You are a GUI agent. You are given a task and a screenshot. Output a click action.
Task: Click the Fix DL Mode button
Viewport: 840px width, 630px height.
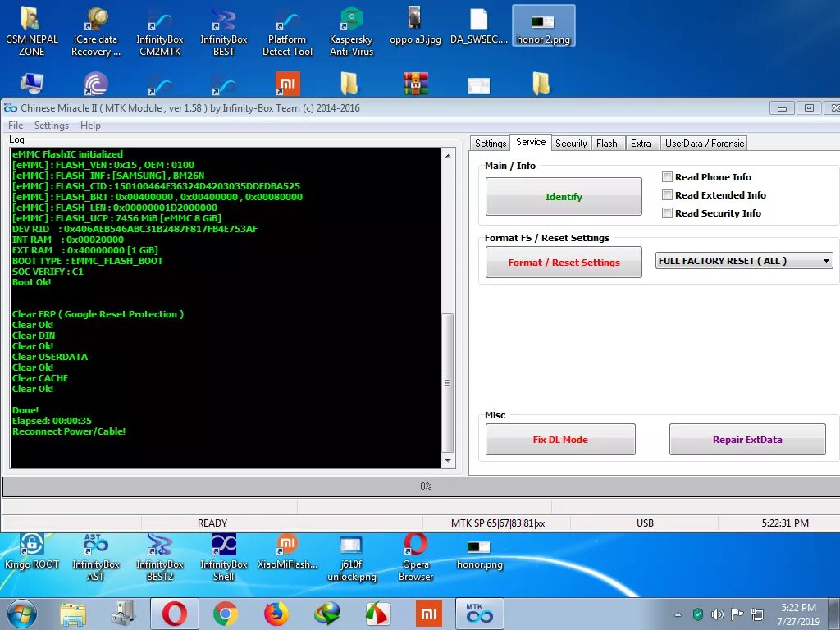(x=560, y=440)
